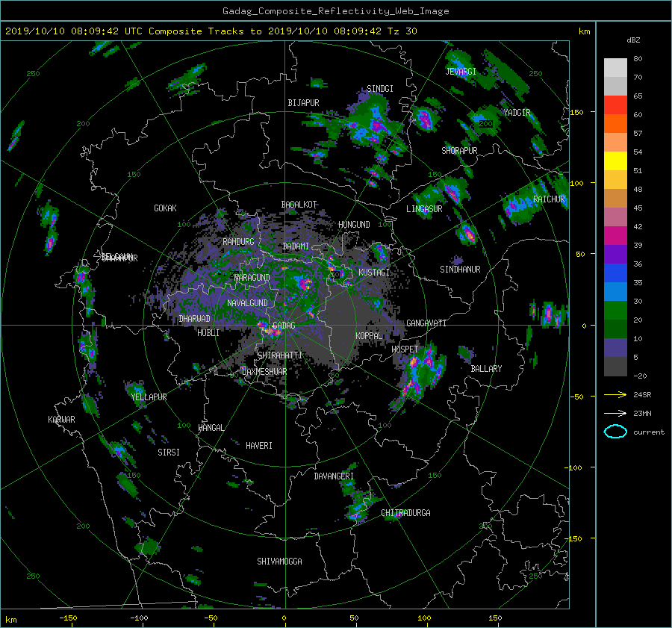Click the cyan 'current' ellipse legend icon
672x628 pixels.
(615, 432)
